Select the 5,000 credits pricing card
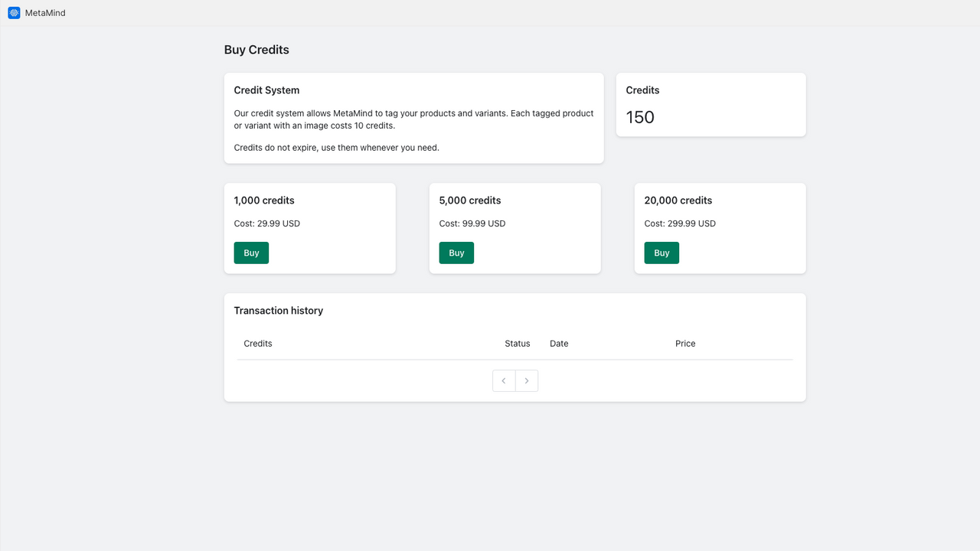Viewport: 980px width, 551px height. (x=514, y=228)
